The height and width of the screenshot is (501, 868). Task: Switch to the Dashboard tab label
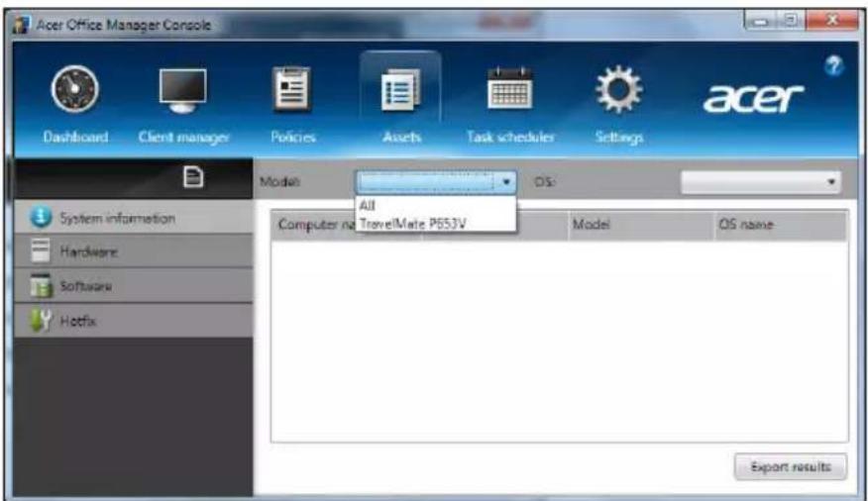[75, 137]
